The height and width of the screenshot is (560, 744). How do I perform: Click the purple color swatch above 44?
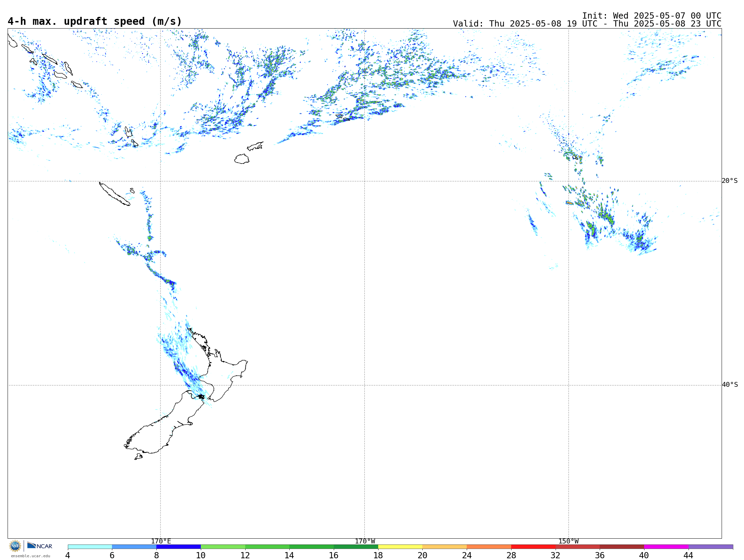coord(711,547)
